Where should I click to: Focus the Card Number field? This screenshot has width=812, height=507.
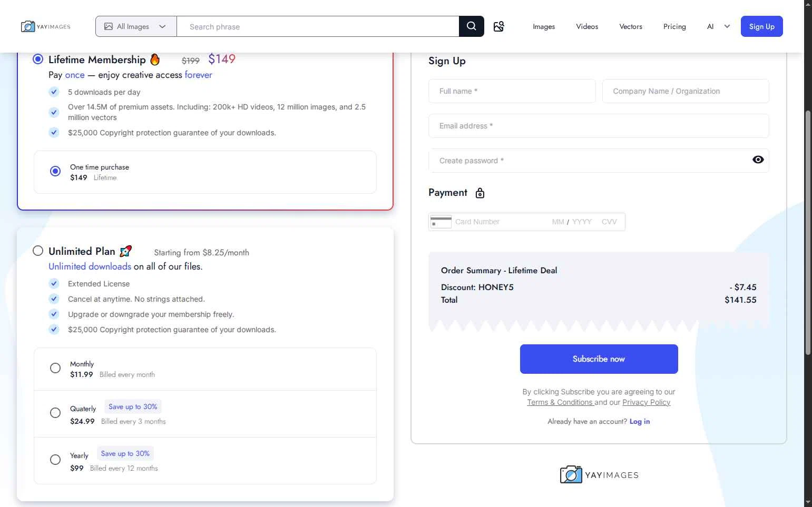(501, 222)
